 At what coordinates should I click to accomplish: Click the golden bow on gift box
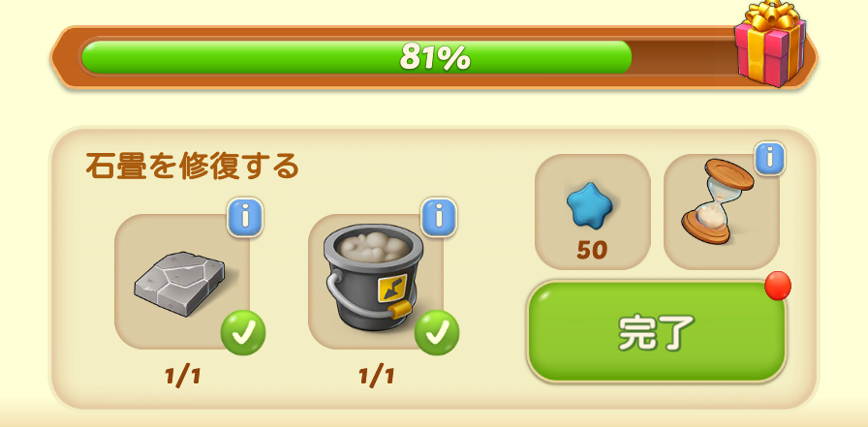coord(770,15)
